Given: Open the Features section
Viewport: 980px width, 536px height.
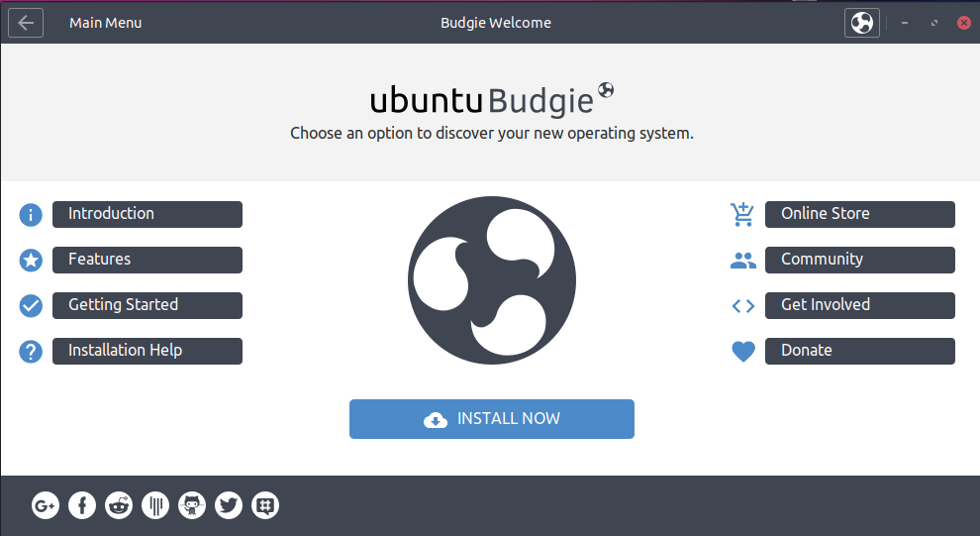Looking at the screenshot, I should coord(147,261).
